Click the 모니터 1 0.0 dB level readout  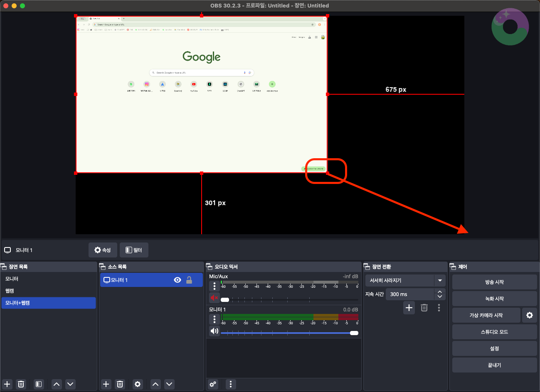(350, 309)
